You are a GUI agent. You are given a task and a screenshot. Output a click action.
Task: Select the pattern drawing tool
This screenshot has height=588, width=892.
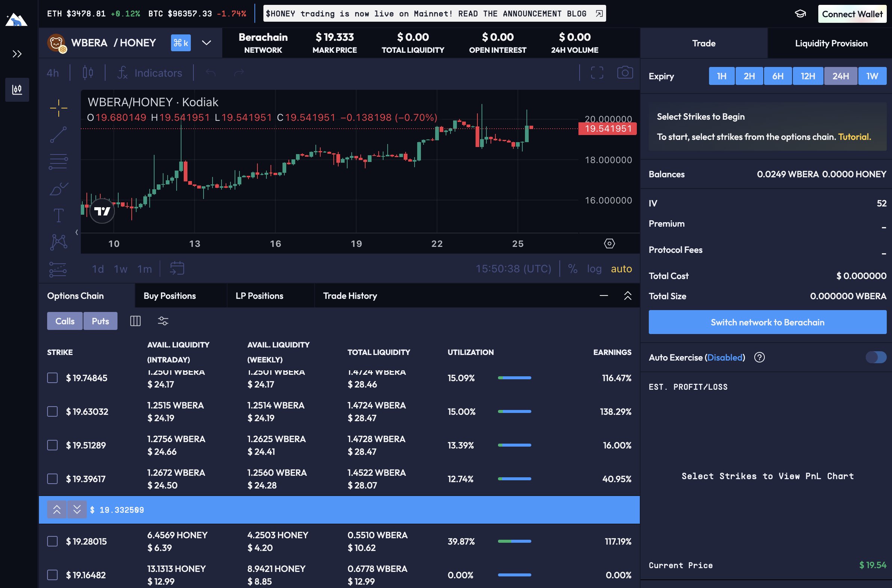coord(58,242)
